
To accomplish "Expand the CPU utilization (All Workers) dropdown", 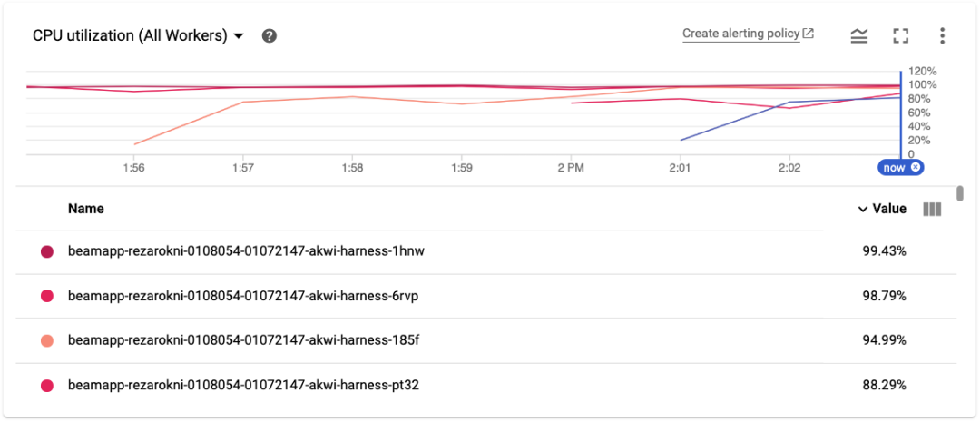I will click(x=239, y=36).
